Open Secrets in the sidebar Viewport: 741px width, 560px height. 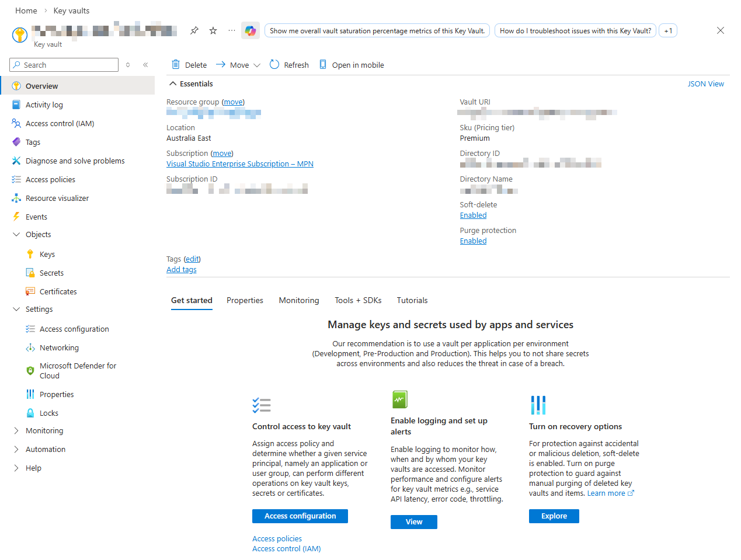point(51,273)
